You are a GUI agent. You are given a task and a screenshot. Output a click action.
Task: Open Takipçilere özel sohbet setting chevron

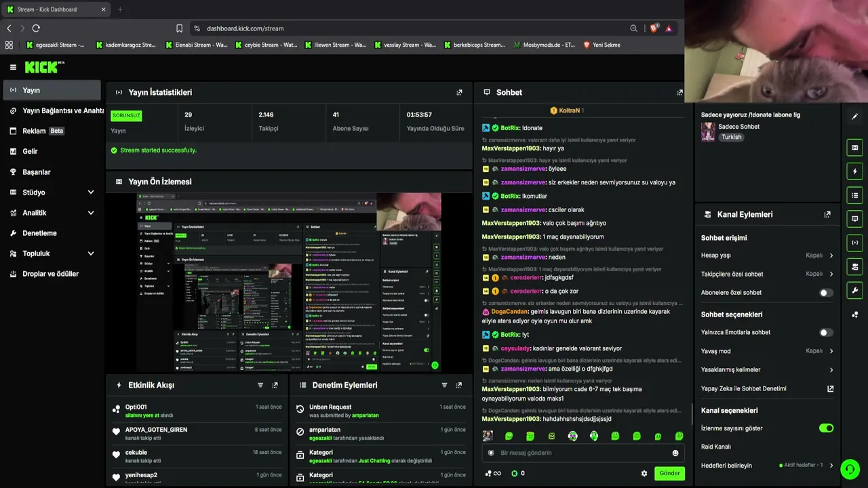831,274
